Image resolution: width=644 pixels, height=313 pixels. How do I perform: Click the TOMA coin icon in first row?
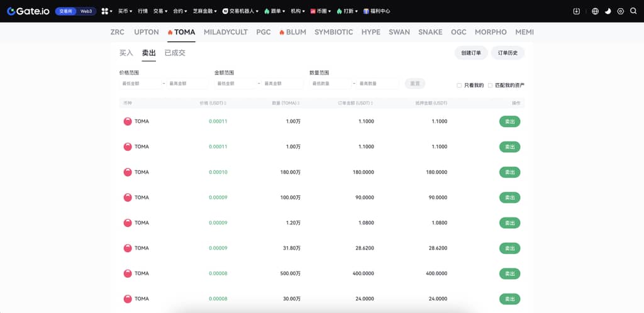(x=128, y=121)
